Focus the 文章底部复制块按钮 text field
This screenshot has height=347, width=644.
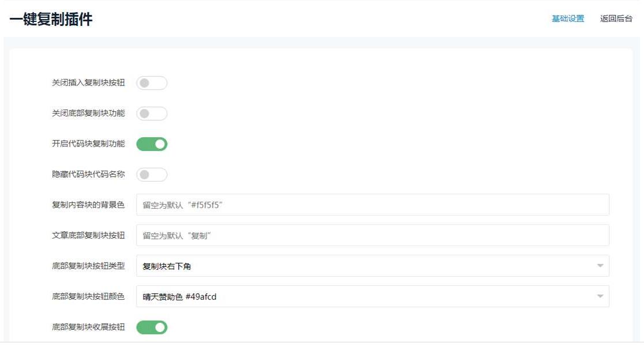(372, 235)
